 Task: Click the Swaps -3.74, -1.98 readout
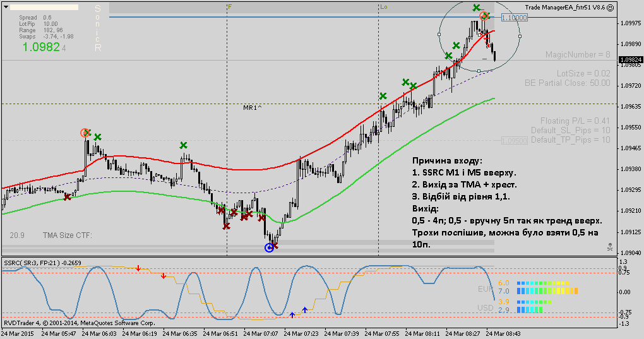[46, 37]
